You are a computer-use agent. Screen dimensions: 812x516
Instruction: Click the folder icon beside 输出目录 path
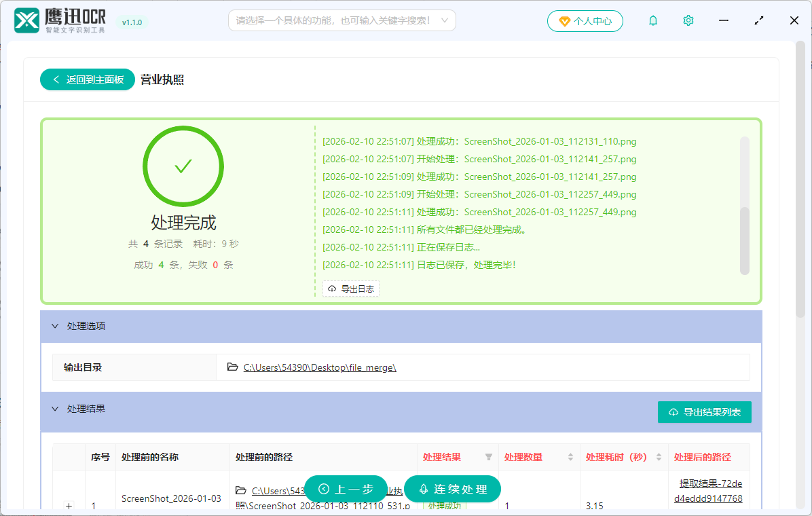point(232,367)
